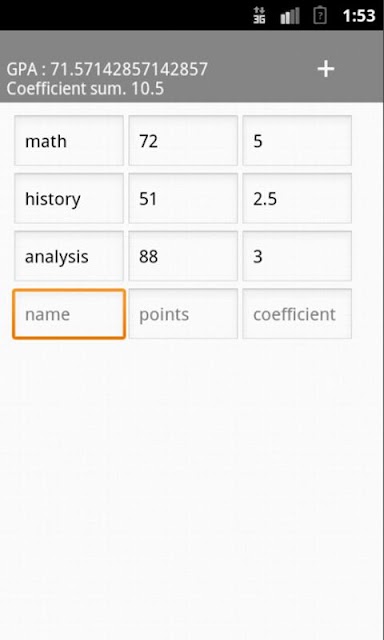Edit analysis coefficient value 3
The height and width of the screenshot is (640, 384).
click(297, 256)
